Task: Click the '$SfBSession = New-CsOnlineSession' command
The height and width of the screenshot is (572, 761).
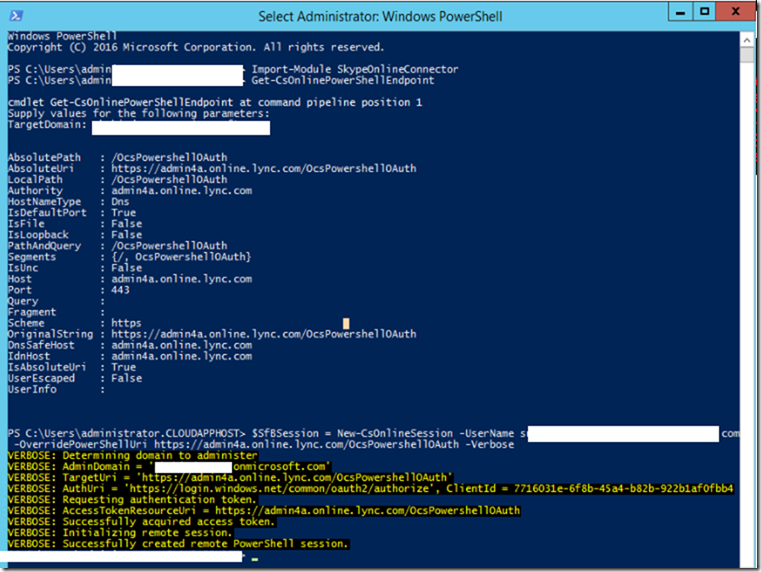Action: click(352, 434)
